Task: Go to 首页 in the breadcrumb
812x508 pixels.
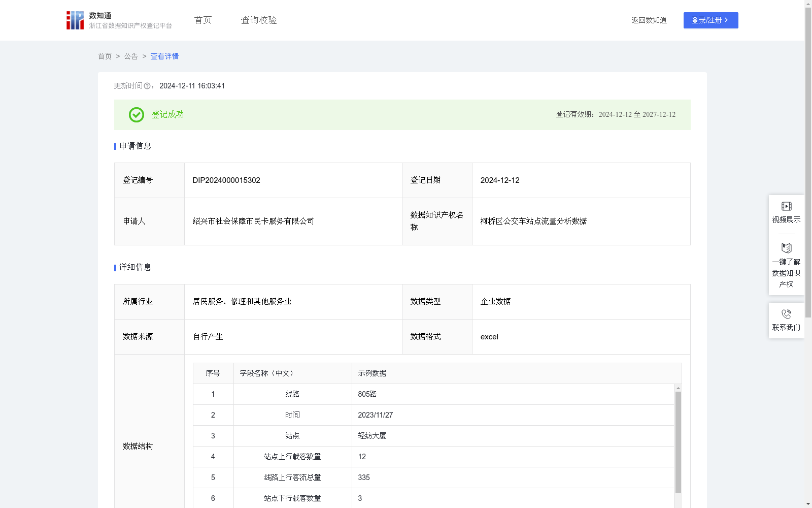Action: (x=105, y=56)
